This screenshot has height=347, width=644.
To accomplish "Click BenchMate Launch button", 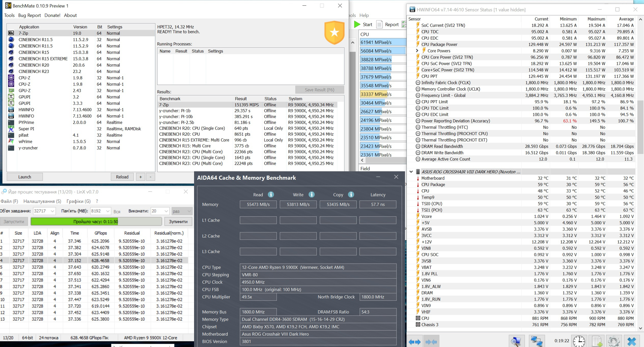I will (25, 177).
